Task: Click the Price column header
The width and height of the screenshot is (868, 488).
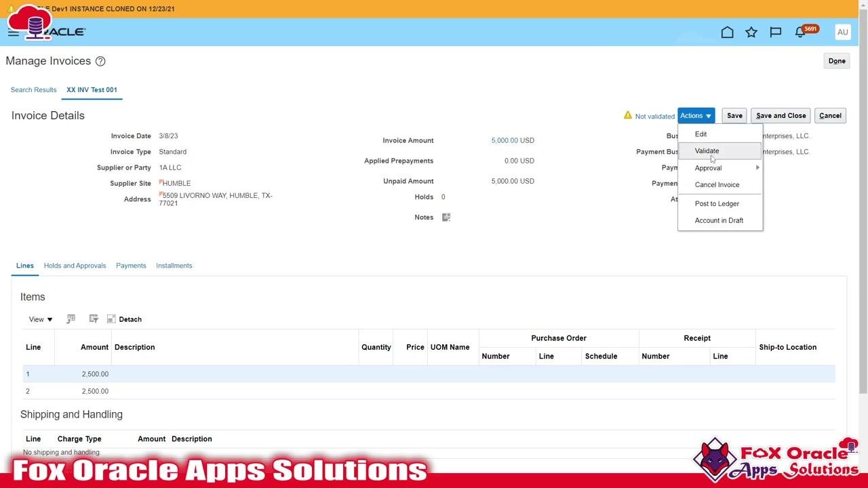Action: pos(415,347)
